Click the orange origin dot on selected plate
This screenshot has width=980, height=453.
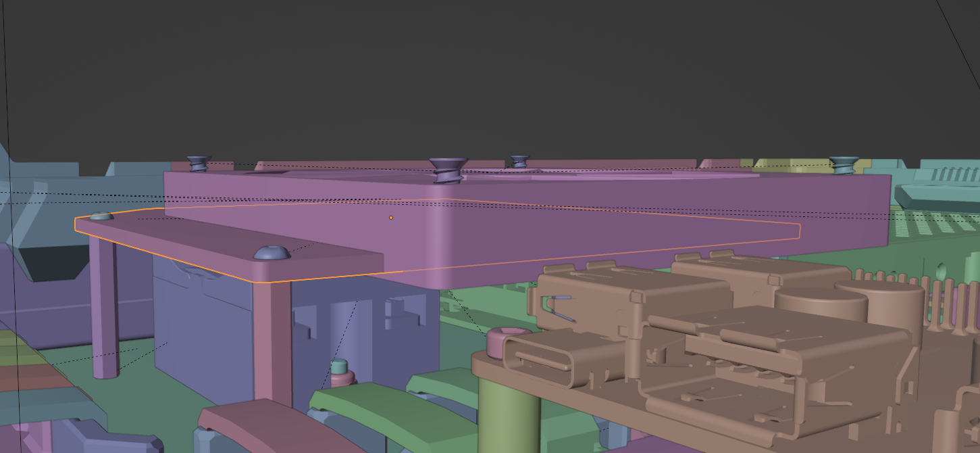[391, 218]
